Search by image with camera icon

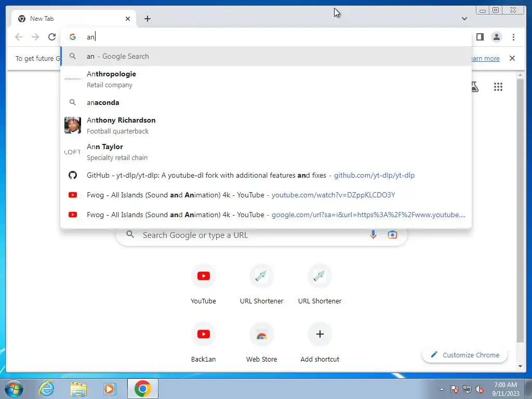click(392, 235)
